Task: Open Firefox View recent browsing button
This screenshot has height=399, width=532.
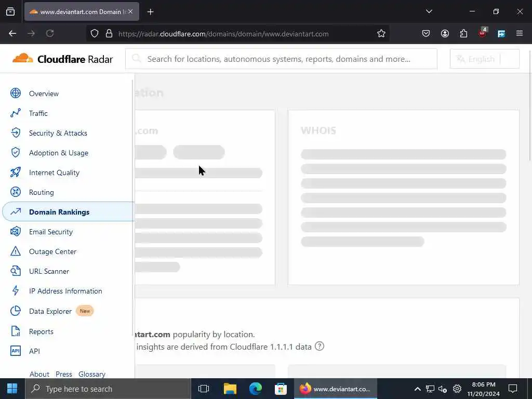Action: click(x=10, y=11)
